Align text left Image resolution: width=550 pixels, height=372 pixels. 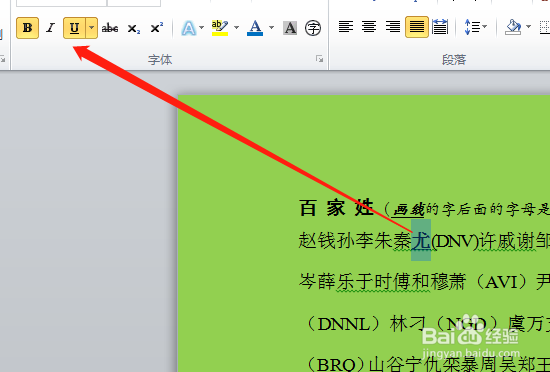pyautogui.click(x=346, y=27)
